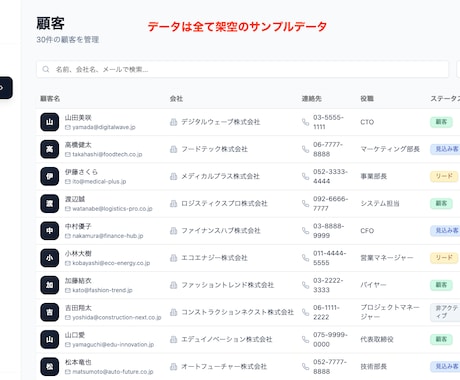Image resolution: width=460 pixels, height=380 pixels.
Task: Click the 顧客 status badge for 山田美咲
Action: pos(441,122)
